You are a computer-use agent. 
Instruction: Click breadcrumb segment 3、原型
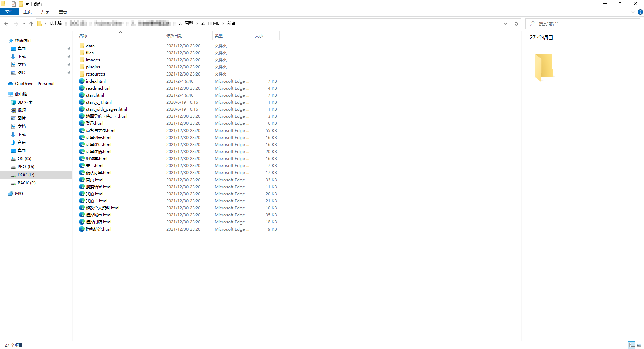pyautogui.click(x=185, y=23)
